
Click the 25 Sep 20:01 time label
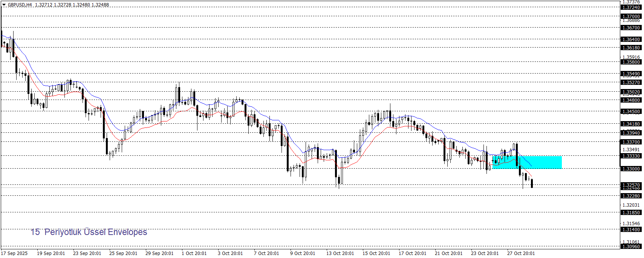coord(123,253)
